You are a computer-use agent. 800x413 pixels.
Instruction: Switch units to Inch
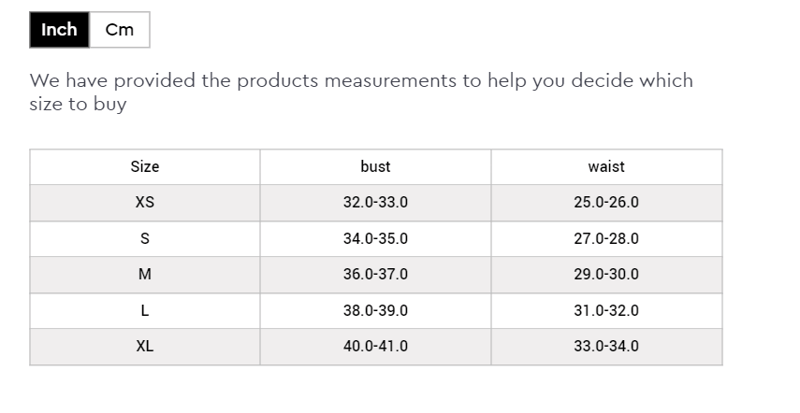click(x=59, y=30)
